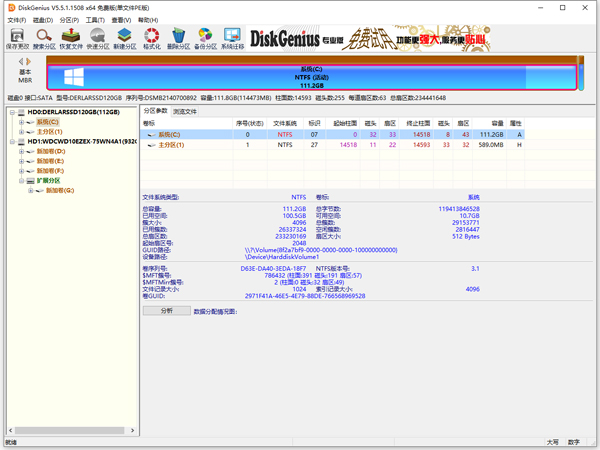Open the 工具(T) menu
Image resolution: width=600 pixels, height=450 pixels.
[x=95, y=20]
